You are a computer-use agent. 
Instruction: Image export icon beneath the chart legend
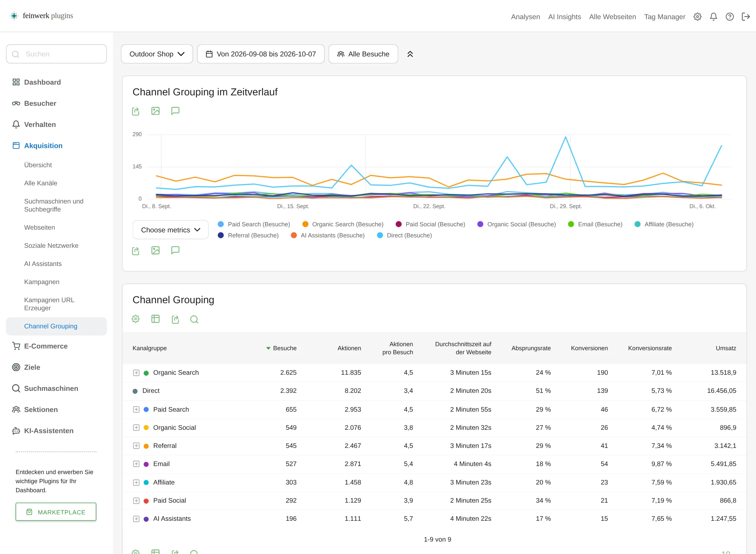pyautogui.click(x=156, y=250)
